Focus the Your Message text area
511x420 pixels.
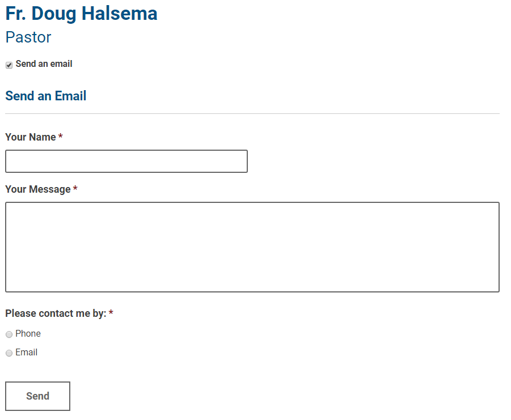252,247
